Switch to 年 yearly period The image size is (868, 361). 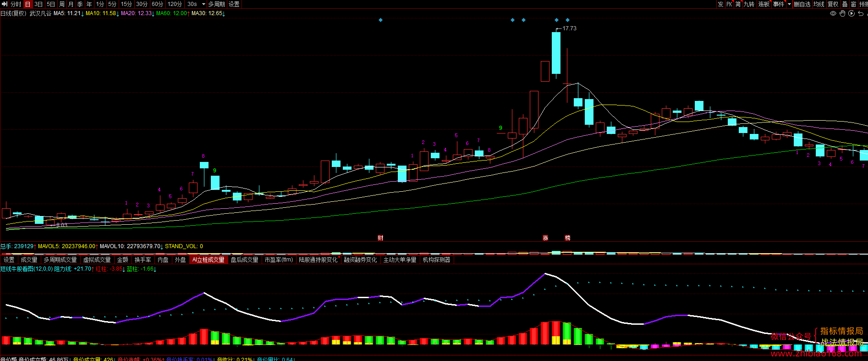89,4
